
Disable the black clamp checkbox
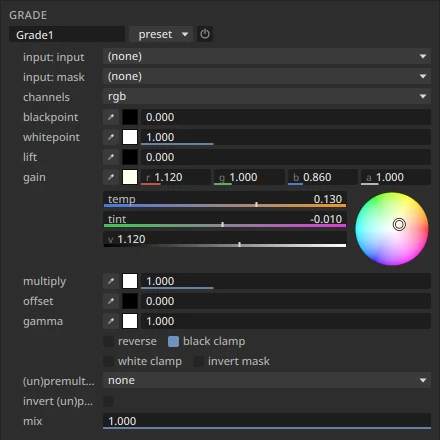[173, 341]
